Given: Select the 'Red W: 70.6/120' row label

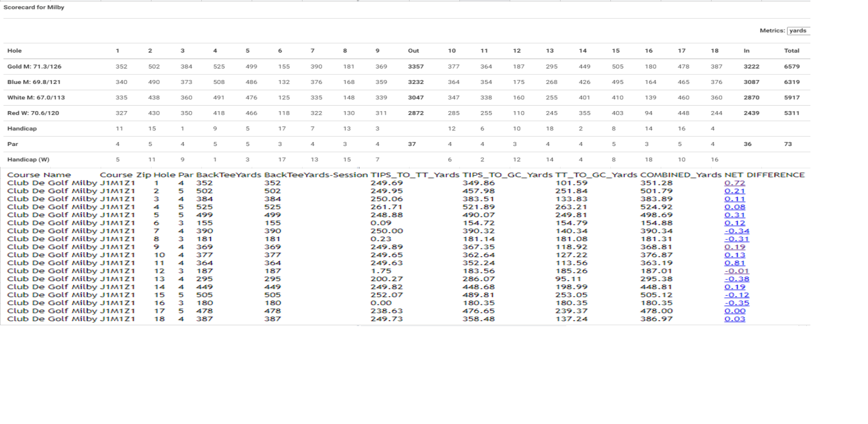Looking at the screenshot, I should [x=33, y=113].
